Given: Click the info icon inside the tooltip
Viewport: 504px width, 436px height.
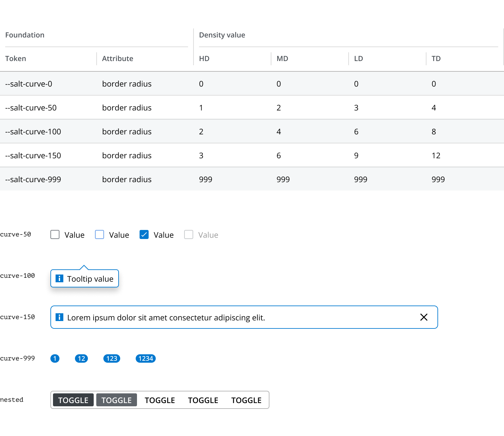Looking at the screenshot, I should click(x=59, y=278).
